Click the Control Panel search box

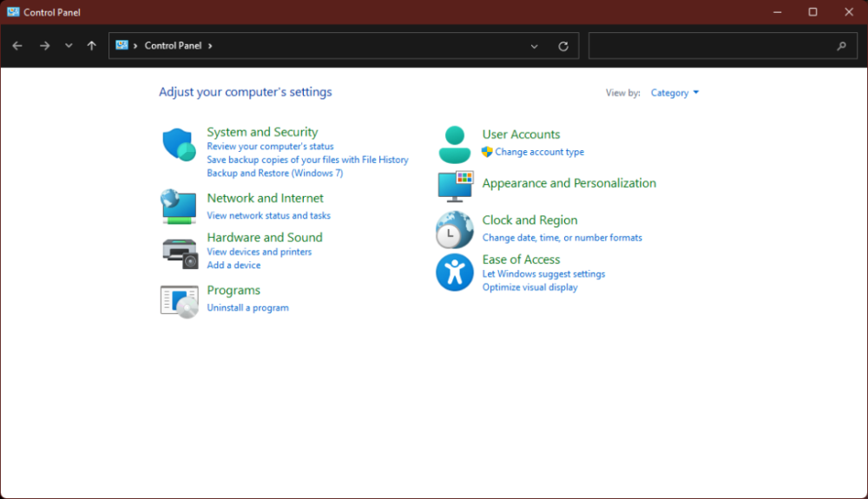pos(712,46)
